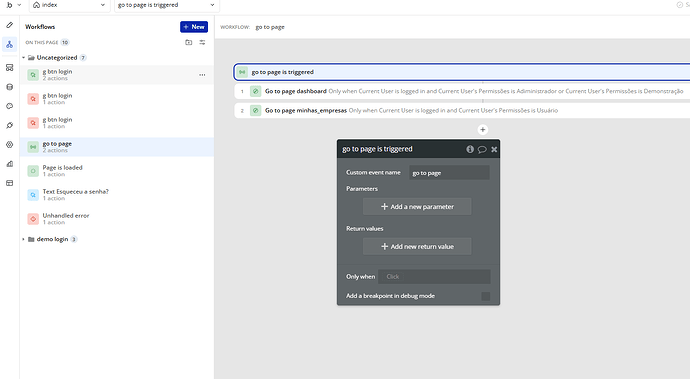Open the go to page is triggered dropdown
This screenshot has width=690, height=379.
click(167, 5)
